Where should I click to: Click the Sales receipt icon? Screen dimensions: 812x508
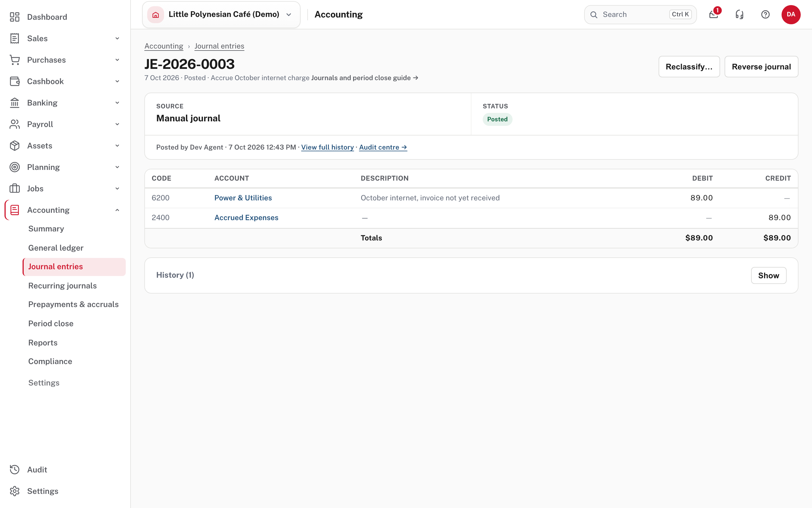pos(14,38)
